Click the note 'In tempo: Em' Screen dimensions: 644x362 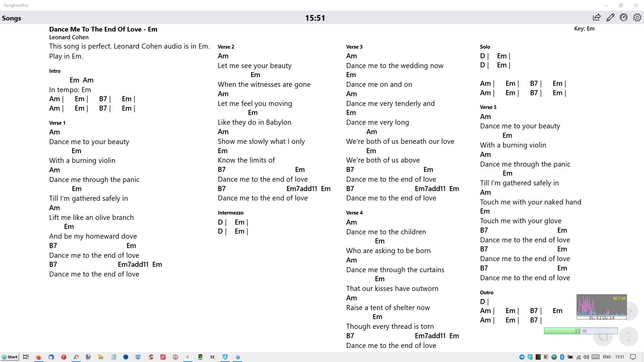(x=70, y=90)
